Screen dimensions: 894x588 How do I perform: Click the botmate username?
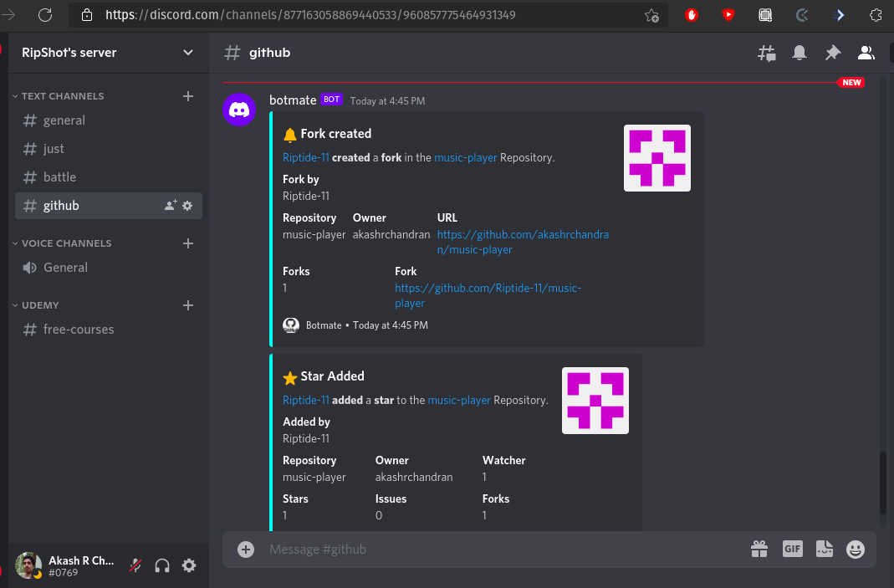(293, 100)
